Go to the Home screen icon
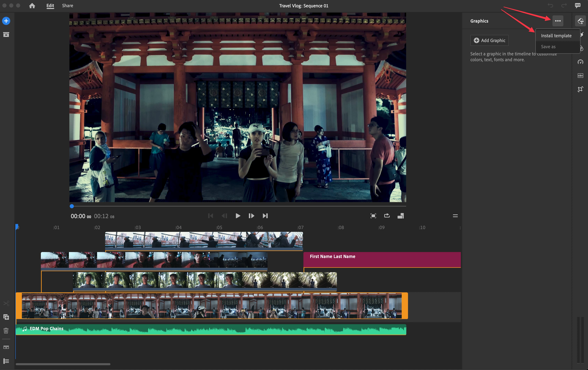The height and width of the screenshot is (370, 588). pyautogui.click(x=32, y=6)
